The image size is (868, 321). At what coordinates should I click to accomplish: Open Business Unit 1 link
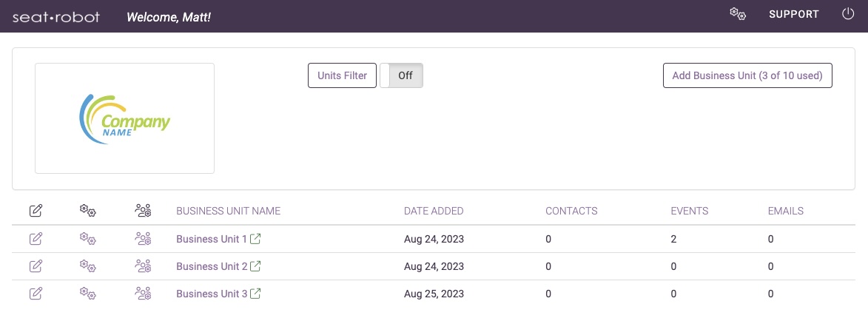pos(212,239)
